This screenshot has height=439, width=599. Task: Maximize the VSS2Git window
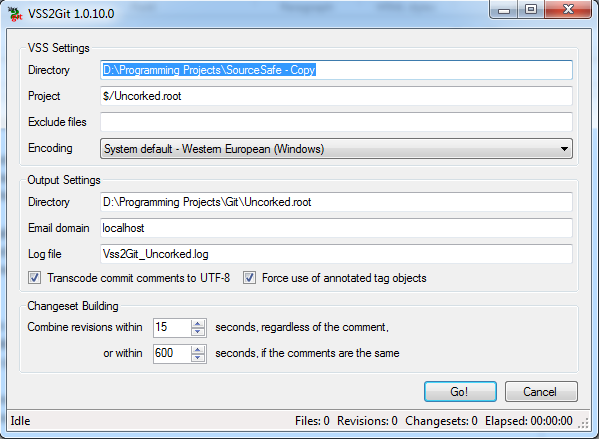pyautogui.click(x=531, y=10)
